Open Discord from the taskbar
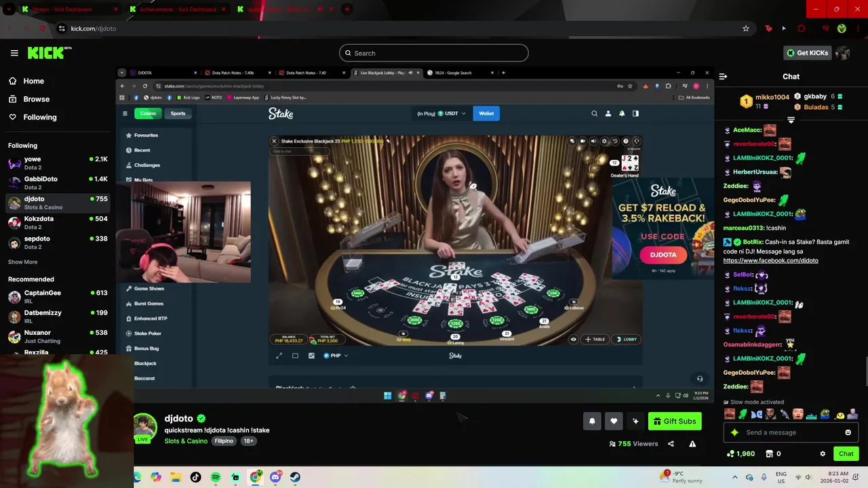The image size is (868, 488). [x=275, y=477]
